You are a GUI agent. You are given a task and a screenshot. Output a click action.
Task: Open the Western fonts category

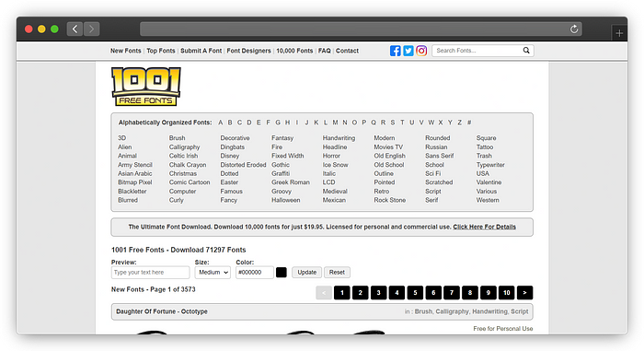click(488, 200)
